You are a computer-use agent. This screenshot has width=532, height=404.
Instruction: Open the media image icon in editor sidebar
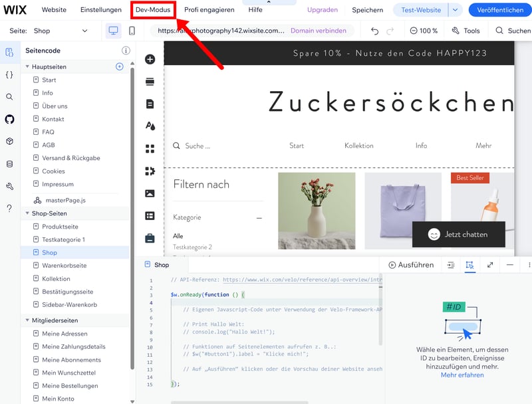[150, 193]
